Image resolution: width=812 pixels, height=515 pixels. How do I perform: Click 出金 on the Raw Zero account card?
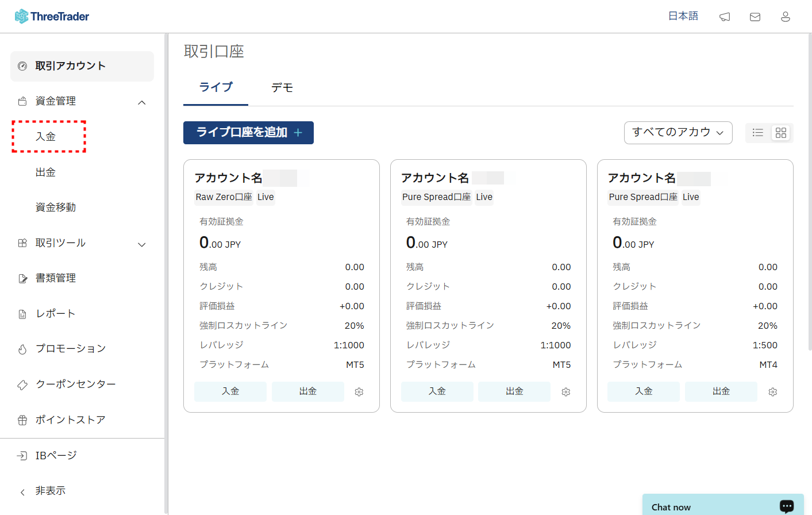tap(308, 391)
